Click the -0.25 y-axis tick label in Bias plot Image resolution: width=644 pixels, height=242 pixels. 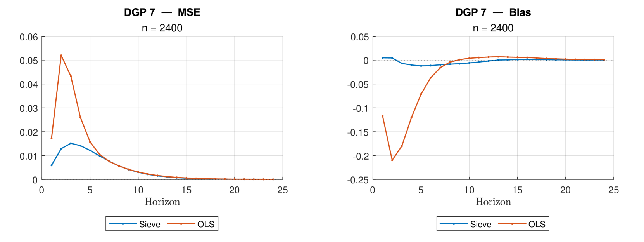point(358,180)
